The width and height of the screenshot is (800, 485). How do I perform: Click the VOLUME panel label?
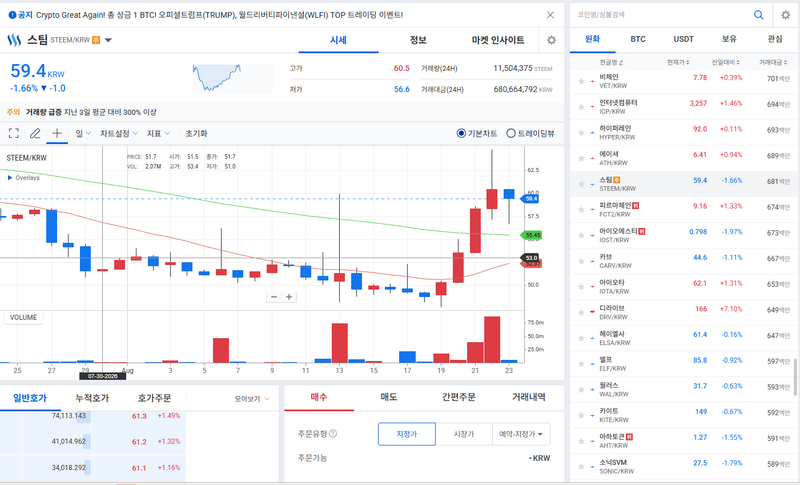(x=23, y=317)
